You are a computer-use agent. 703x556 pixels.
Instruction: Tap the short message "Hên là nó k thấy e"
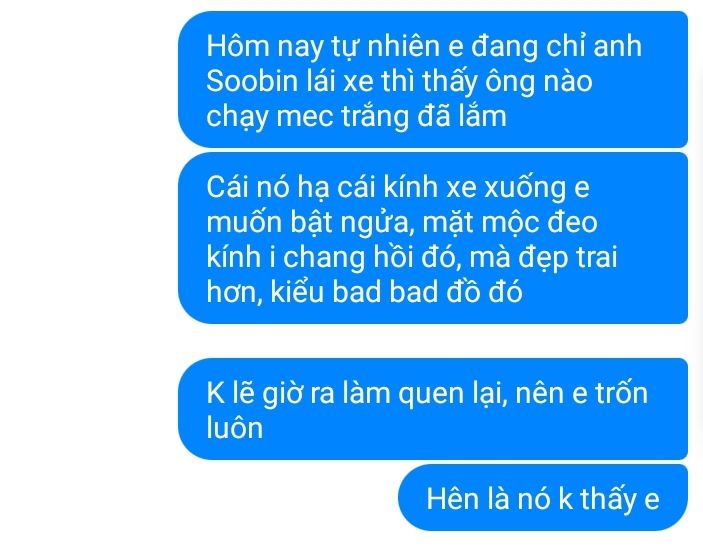(543, 498)
